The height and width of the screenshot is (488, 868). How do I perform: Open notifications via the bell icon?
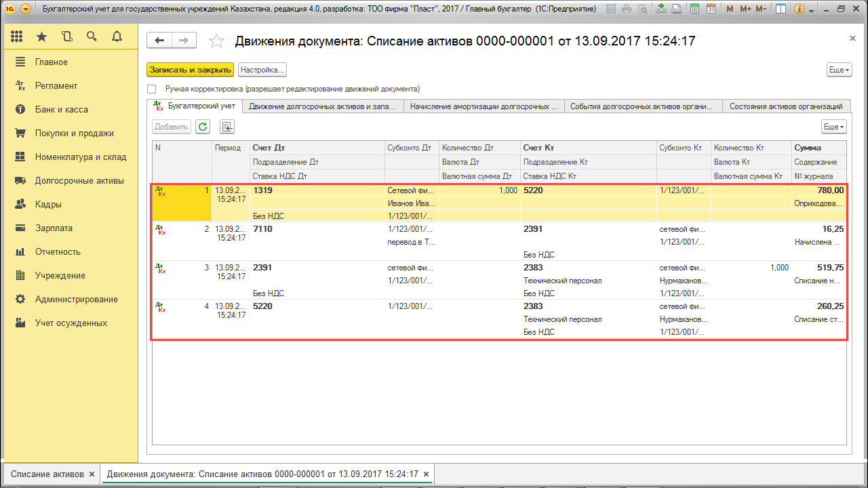click(x=116, y=36)
